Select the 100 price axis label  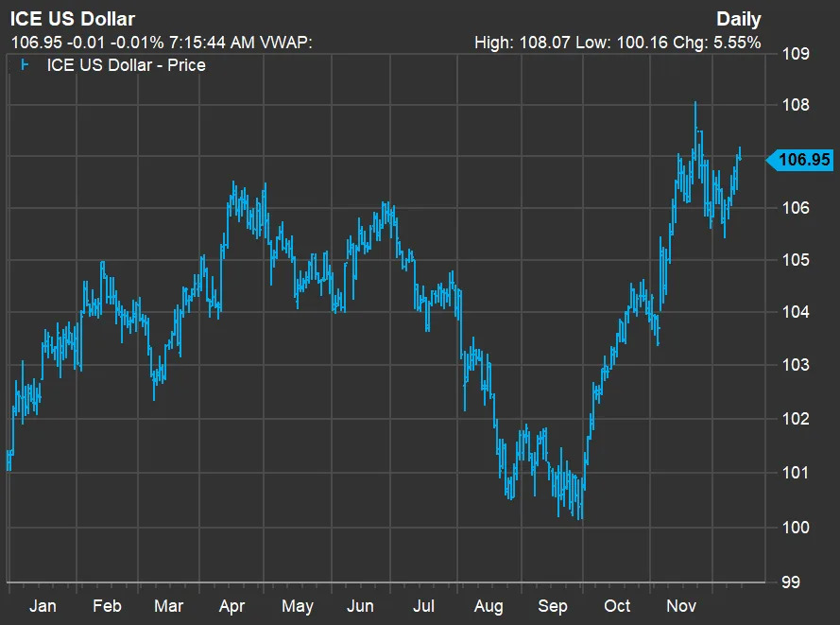(x=797, y=528)
